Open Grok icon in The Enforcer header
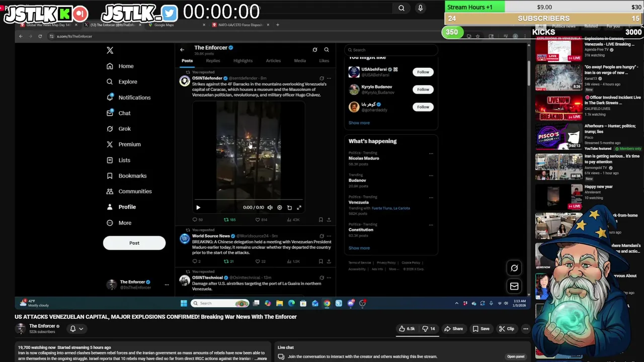This screenshot has width=644, height=362. click(x=315, y=50)
